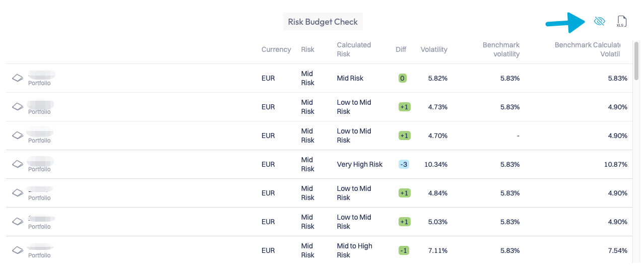Export table with the XLS icon
This screenshot has width=644, height=267.
point(622,21)
